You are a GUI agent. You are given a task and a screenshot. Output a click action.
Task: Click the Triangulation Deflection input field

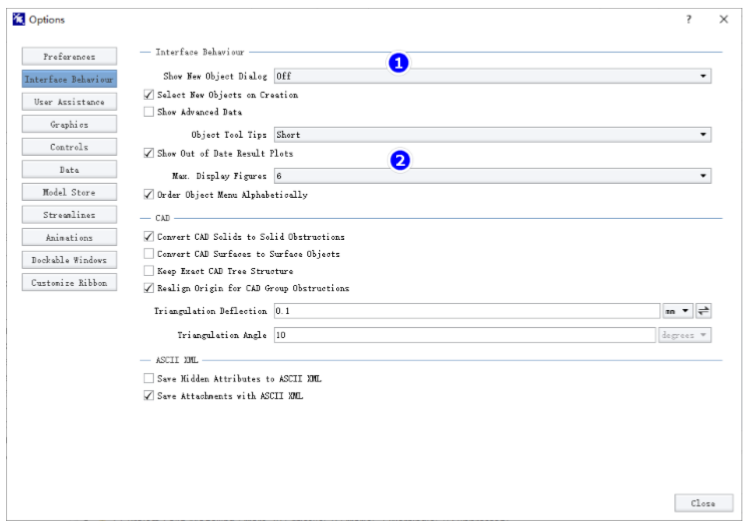click(x=464, y=312)
